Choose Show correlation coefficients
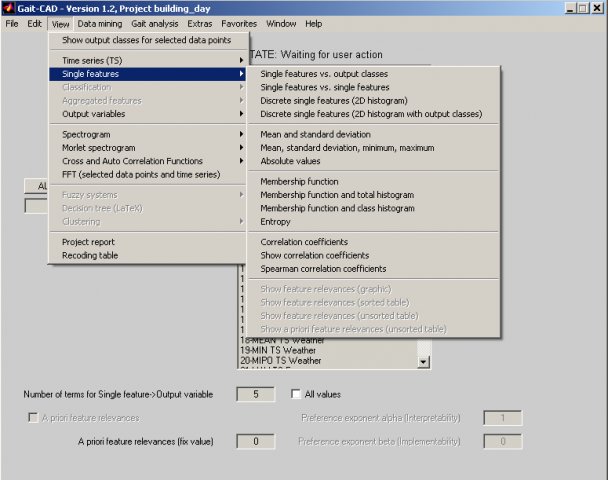Screen dimensions: 608x480 [x=373, y=255]
